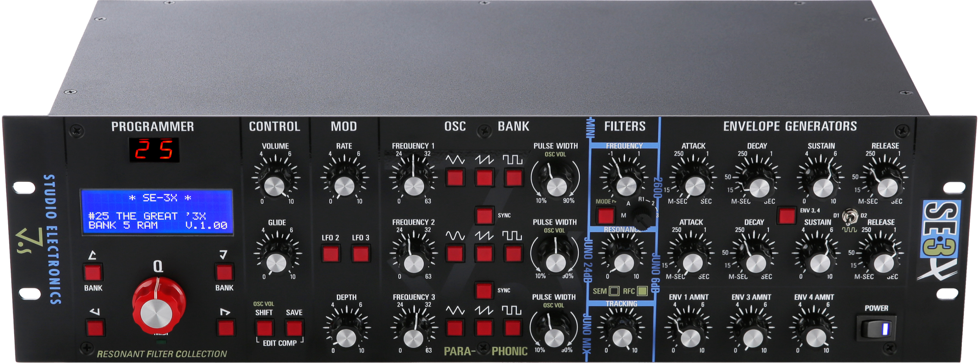Flip the POWER rocker switch
The height and width of the screenshot is (363, 980).
(877, 328)
